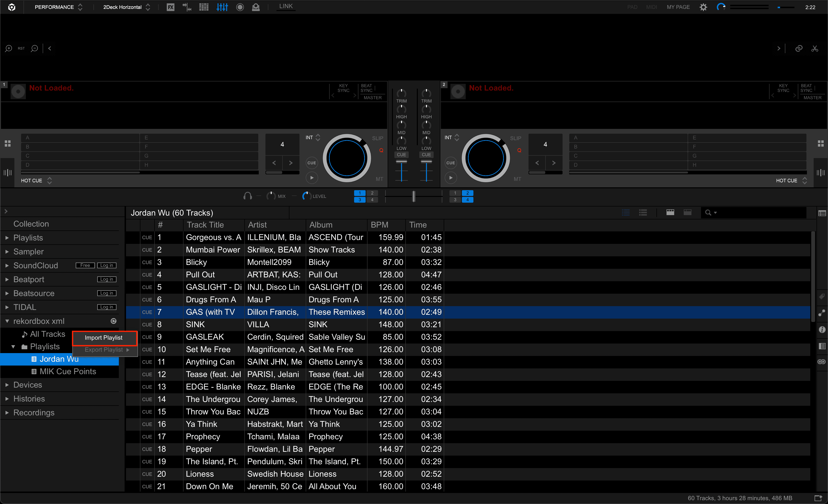Click the RST zoom reset icon

click(x=21, y=48)
